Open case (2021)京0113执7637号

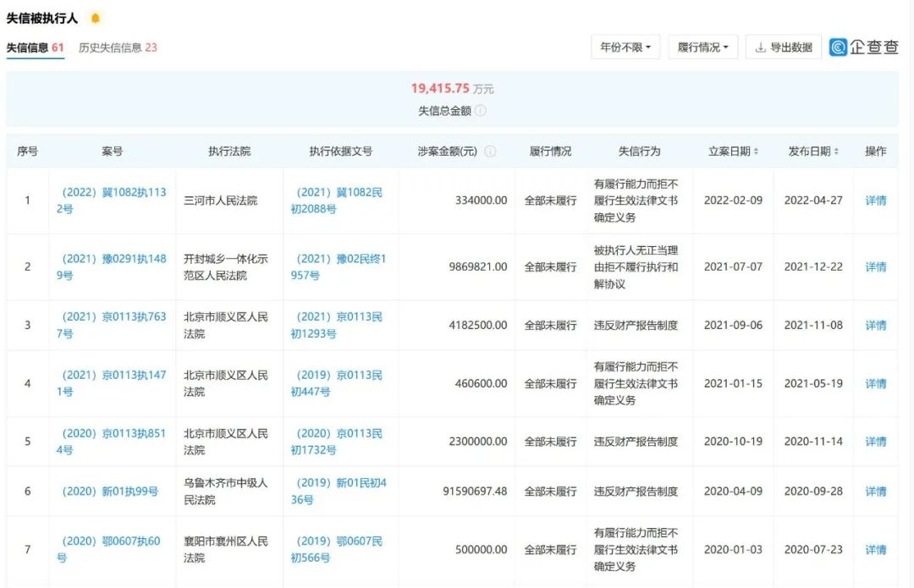[112, 325]
